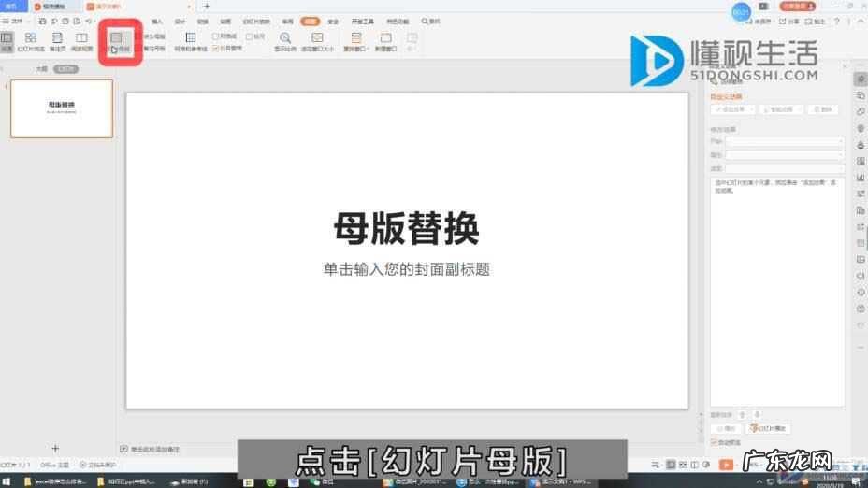Open Grid and Guides settings
Viewport: 868px width, 488px height.
[191, 41]
